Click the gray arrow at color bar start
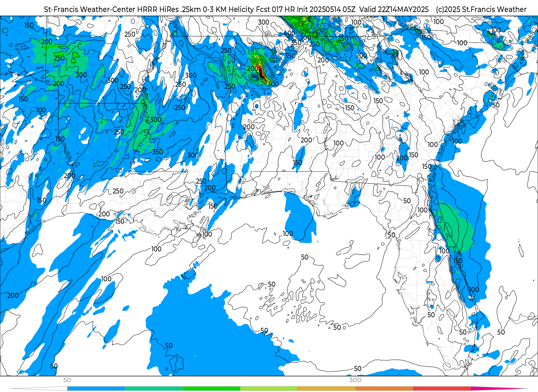 tap(39, 388)
